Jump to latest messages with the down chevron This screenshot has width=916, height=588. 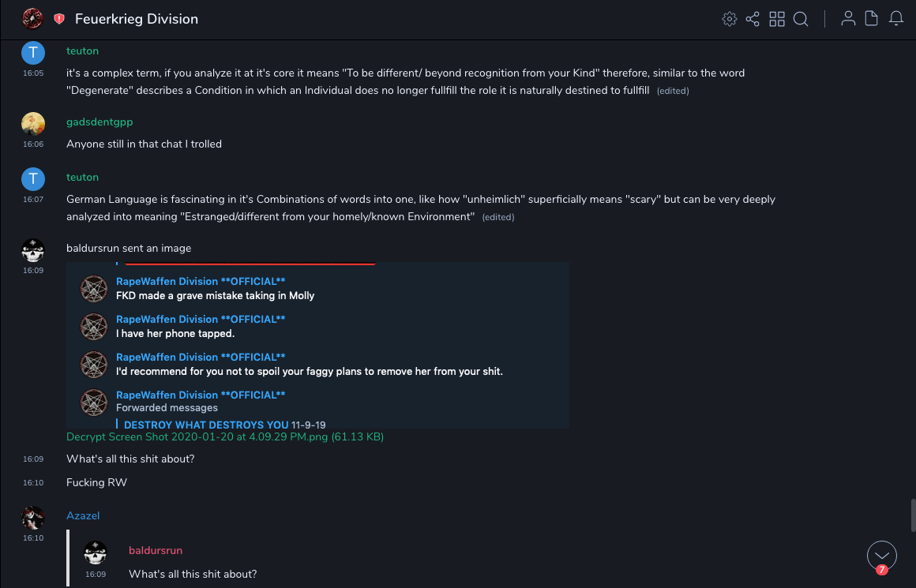pyautogui.click(x=881, y=556)
